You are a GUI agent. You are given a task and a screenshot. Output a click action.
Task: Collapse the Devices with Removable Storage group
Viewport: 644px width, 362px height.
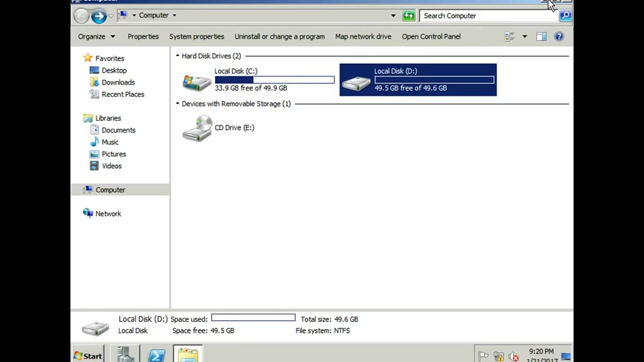[x=178, y=104]
